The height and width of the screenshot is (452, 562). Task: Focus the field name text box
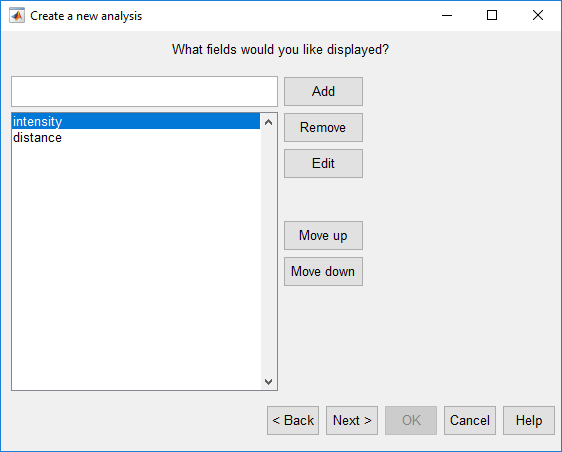[x=144, y=91]
